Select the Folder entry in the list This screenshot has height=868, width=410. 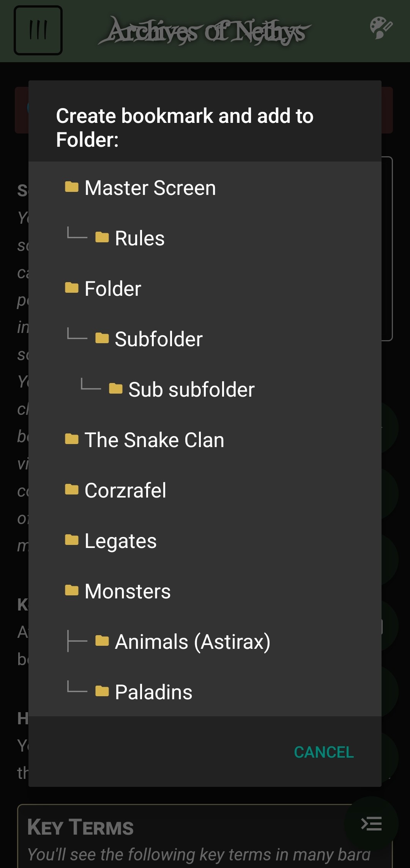(x=113, y=289)
